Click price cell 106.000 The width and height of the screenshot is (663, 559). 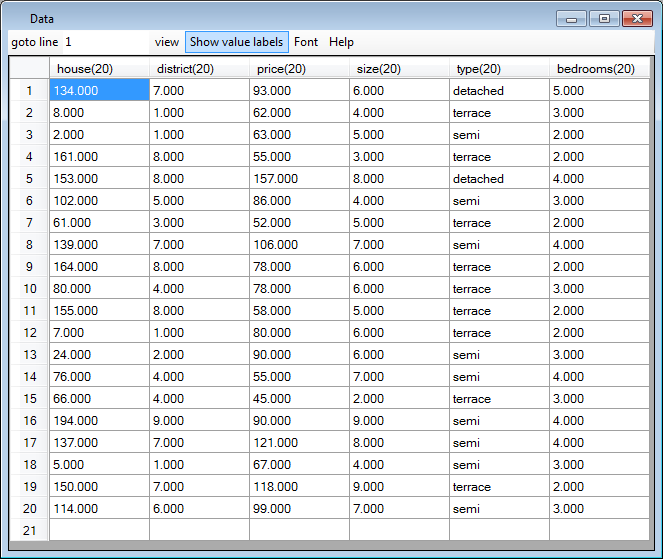[x=299, y=244]
